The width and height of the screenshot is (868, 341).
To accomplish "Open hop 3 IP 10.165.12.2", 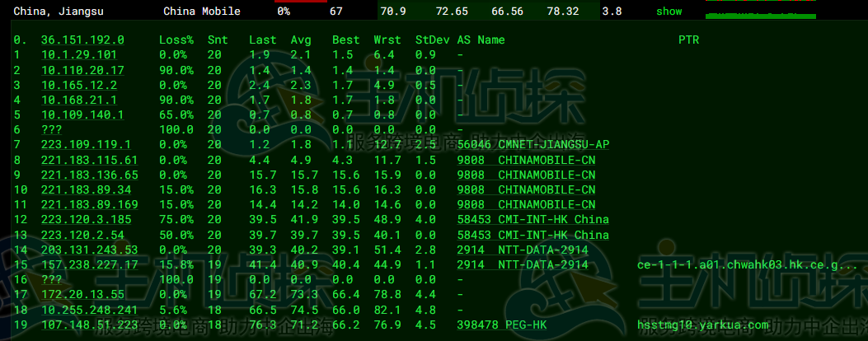I will pyautogui.click(x=79, y=85).
